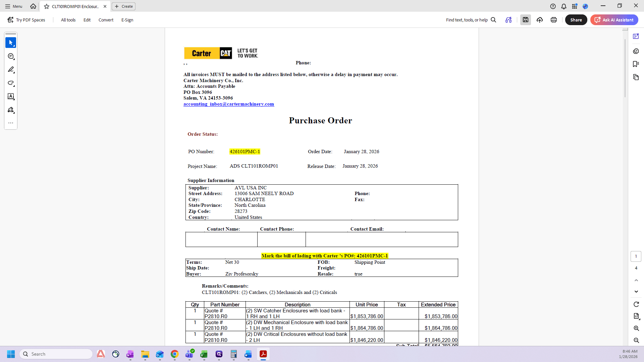The width and height of the screenshot is (644, 362).
Task: Select the text box tool
Action: click(x=11, y=97)
